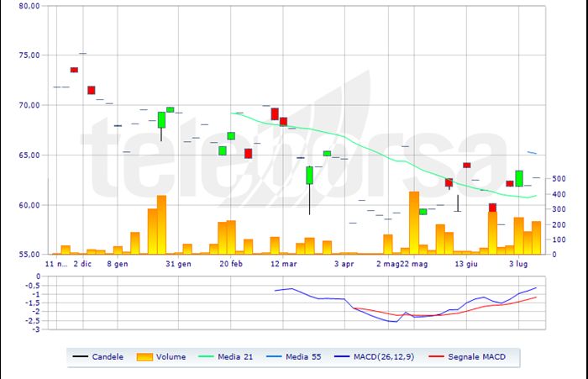Click the -2,5 MACD axis label
This screenshot has width=588, height=379.
click(x=33, y=320)
